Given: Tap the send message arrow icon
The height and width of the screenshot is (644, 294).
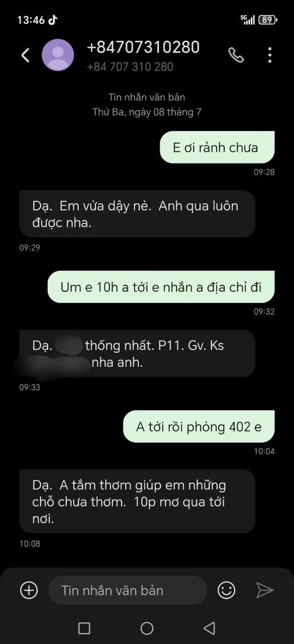Looking at the screenshot, I should pos(265,590).
